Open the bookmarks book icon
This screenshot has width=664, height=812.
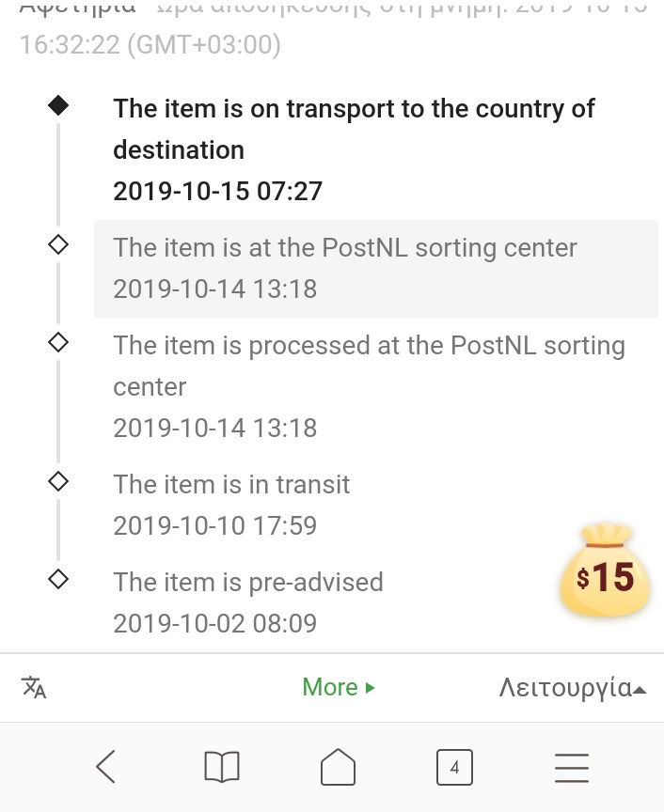pyautogui.click(x=222, y=767)
